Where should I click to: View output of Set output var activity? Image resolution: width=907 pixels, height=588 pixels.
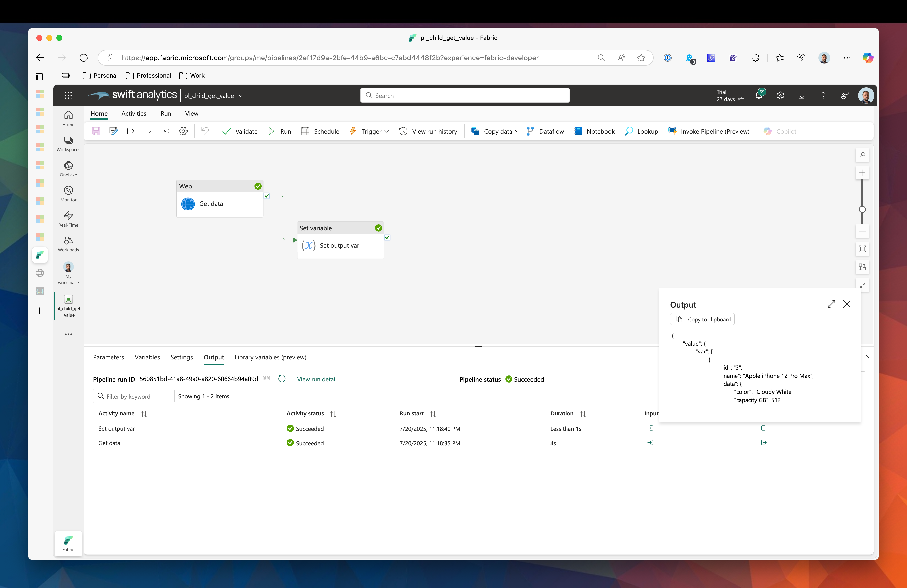coord(764,428)
